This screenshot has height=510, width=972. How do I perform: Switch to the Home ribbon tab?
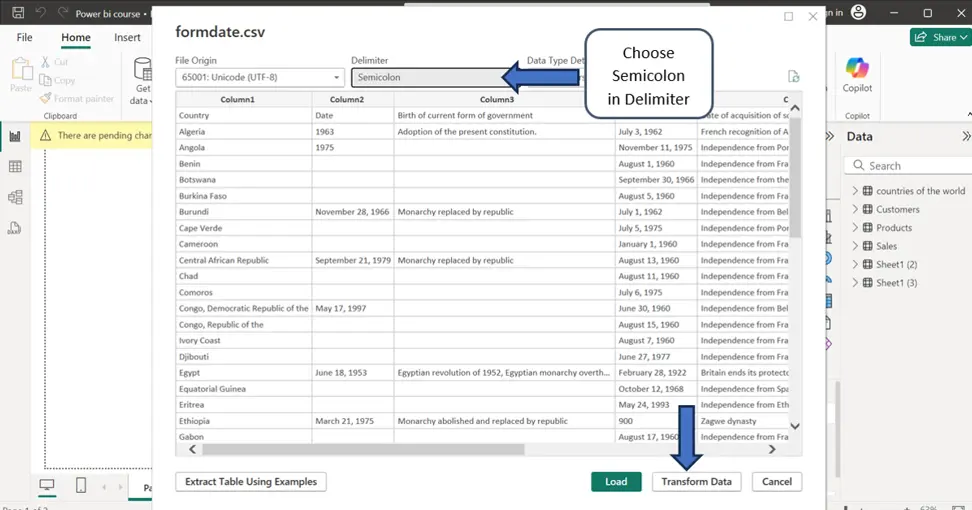click(76, 37)
